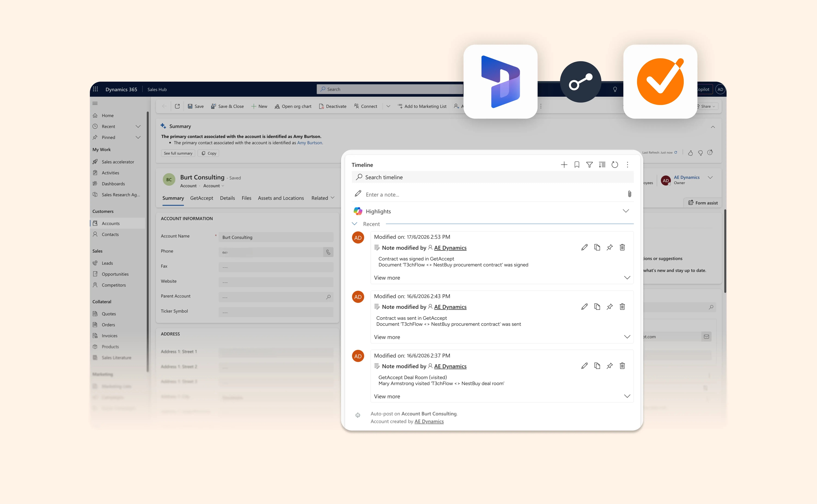
Task: Open the Related tab dropdown
Action: tap(323, 198)
